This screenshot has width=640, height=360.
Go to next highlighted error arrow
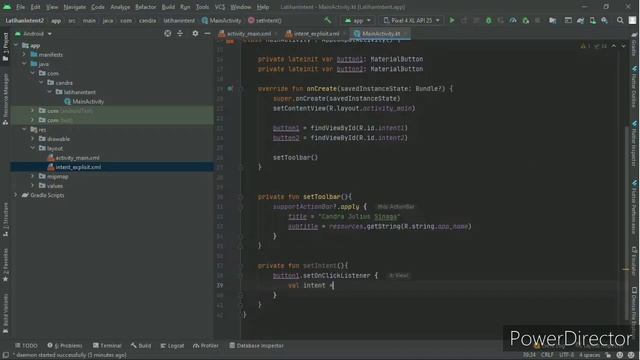coord(623,46)
